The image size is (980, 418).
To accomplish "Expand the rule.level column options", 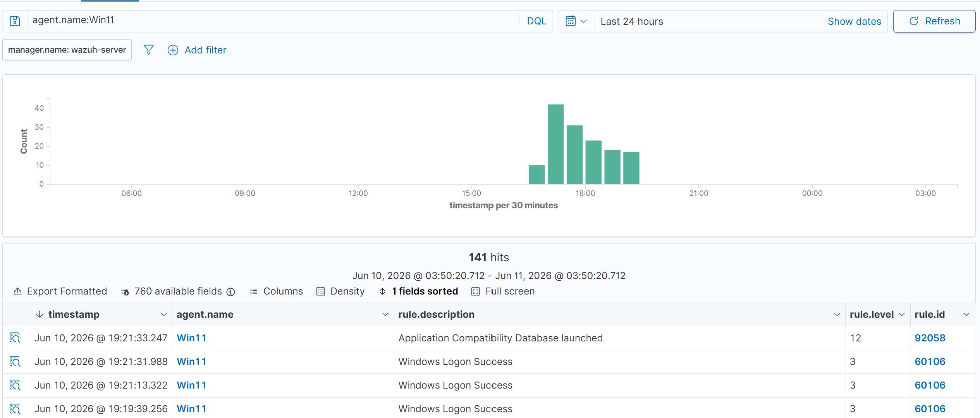I will 902,314.
